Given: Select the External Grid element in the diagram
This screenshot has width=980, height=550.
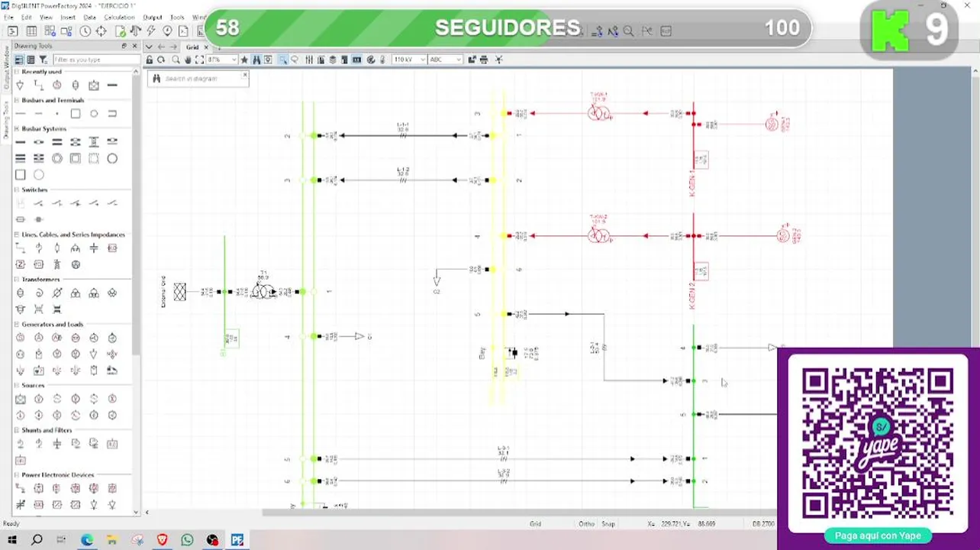Looking at the screenshot, I should (179, 292).
